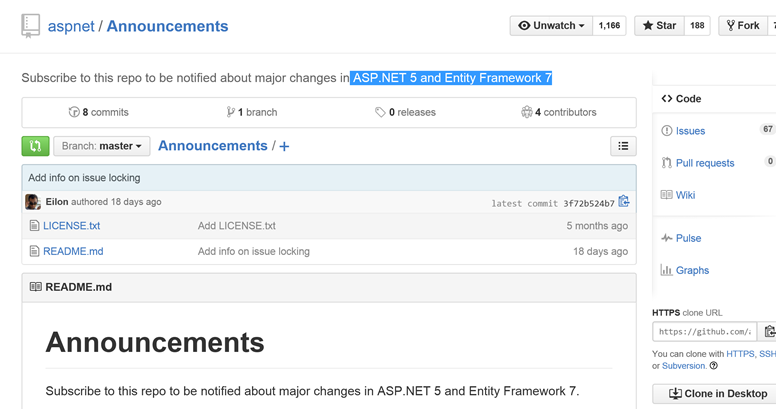Star the repository
This screenshot has width=776, height=409.
click(x=660, y=26)
